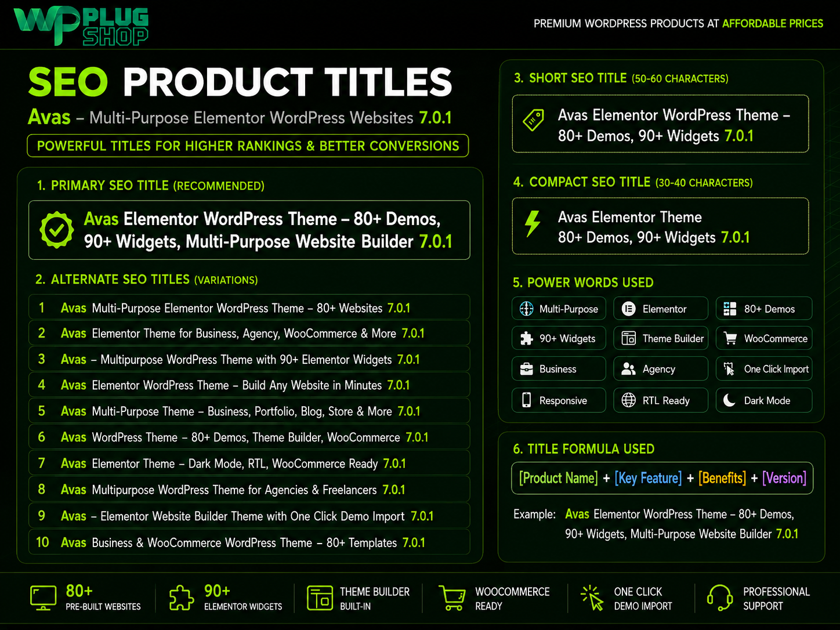Click the '4. COMPACT SEO TITLE' heading
This screenshot has width=840, height=630.
pyautogui.click(x=633, y=182)
